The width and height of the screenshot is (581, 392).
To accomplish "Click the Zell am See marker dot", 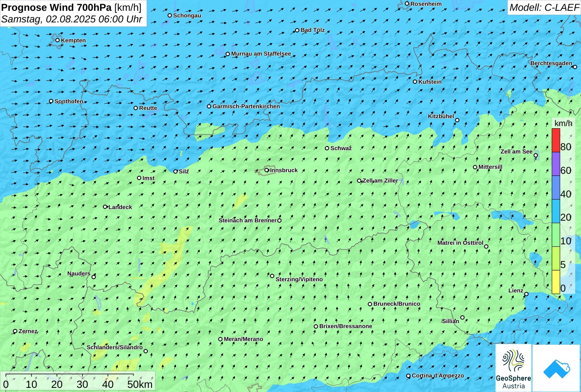I will [536, 156].
